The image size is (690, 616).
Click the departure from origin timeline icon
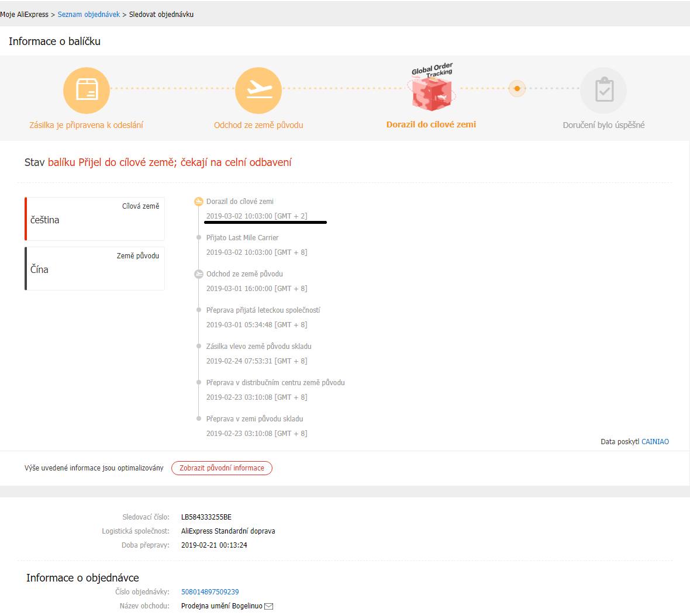pos(199,274)
